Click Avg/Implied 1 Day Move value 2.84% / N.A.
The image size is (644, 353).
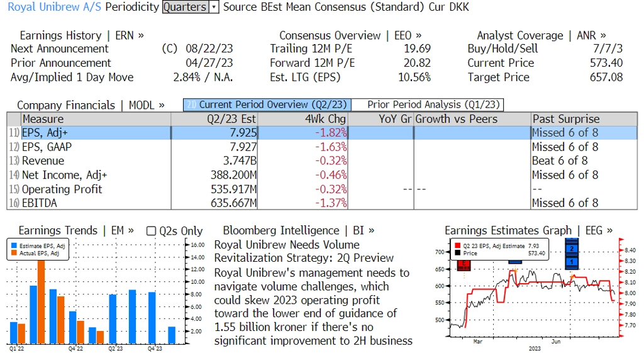click(203, 77)
